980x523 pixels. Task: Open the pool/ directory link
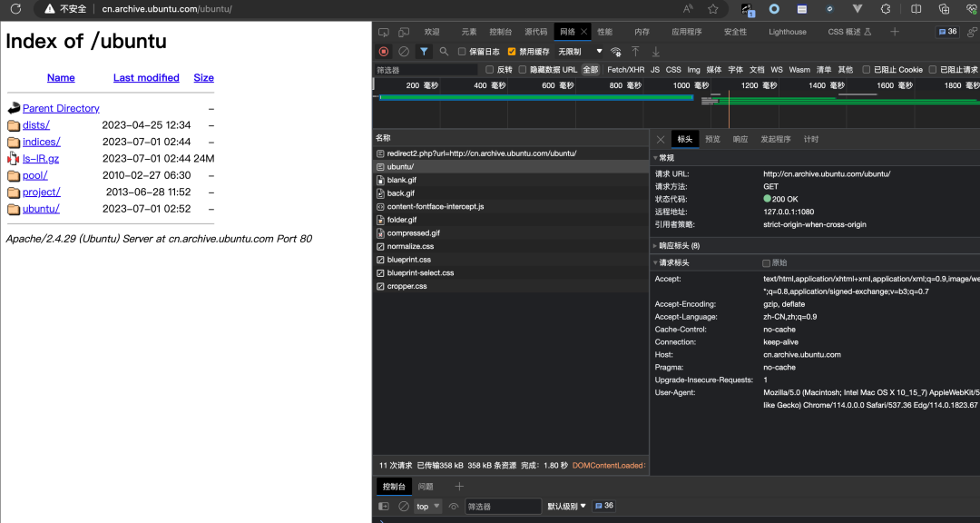35,176
